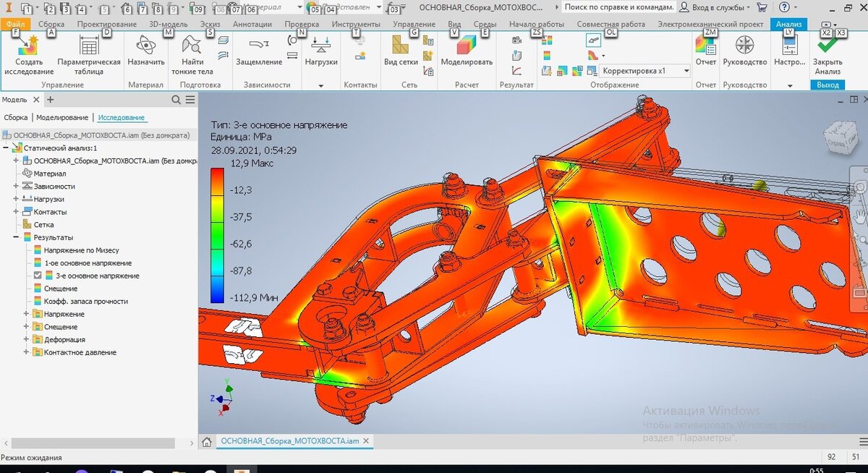
Task: Switch to the 3D-модель ribbon tab
Action: (x=168, y=24)
